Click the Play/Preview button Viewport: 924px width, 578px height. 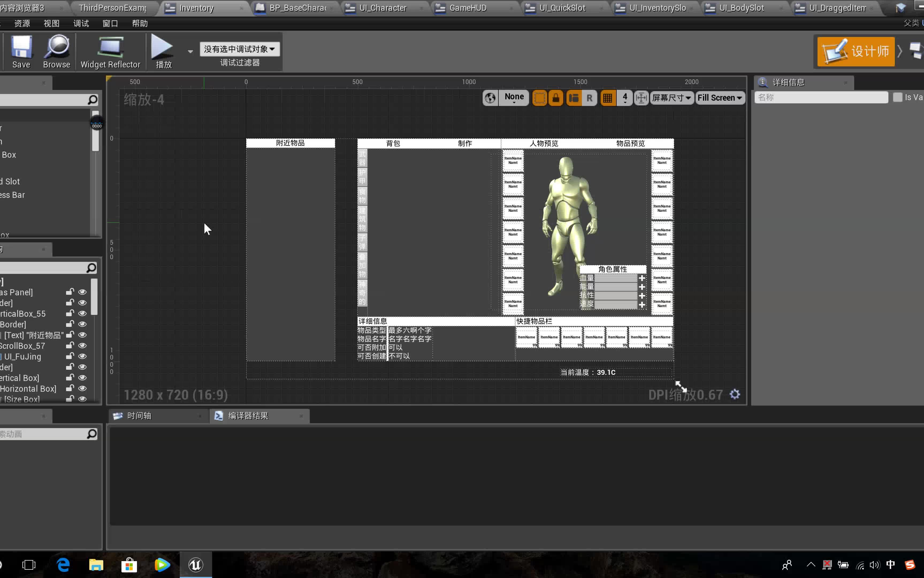[164, 51]
